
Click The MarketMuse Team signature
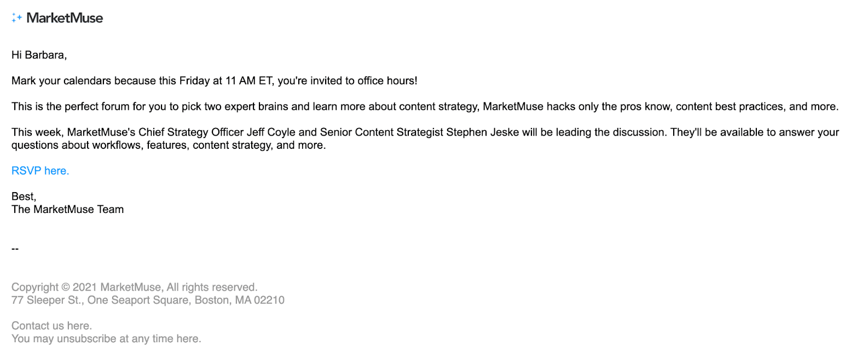68,209
